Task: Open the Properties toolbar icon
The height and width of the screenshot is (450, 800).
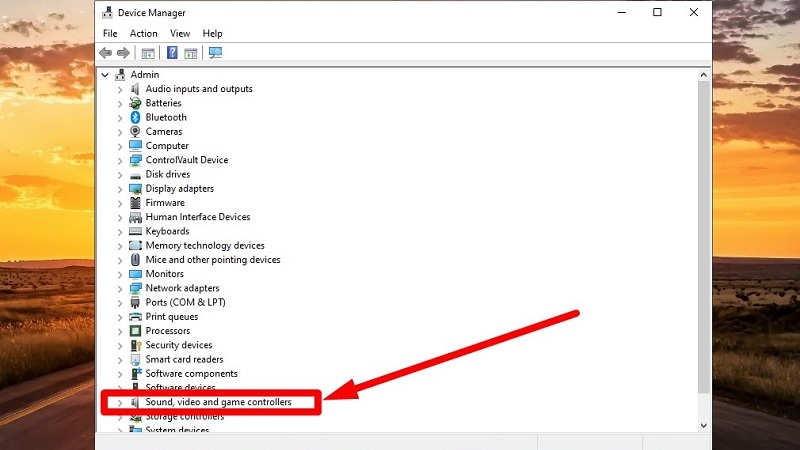Action: tap(148, 53)
